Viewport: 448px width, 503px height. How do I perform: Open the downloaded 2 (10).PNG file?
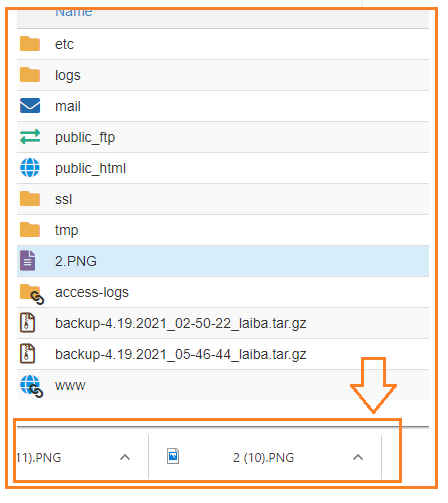(x=263, y=458)
